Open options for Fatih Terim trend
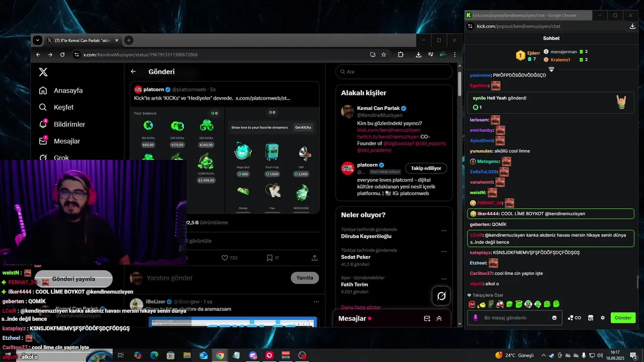 coord(444,279)
